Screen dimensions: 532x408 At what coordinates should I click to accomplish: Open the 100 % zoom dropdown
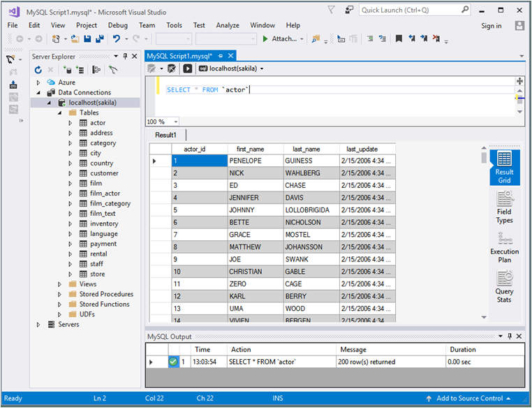176,122
